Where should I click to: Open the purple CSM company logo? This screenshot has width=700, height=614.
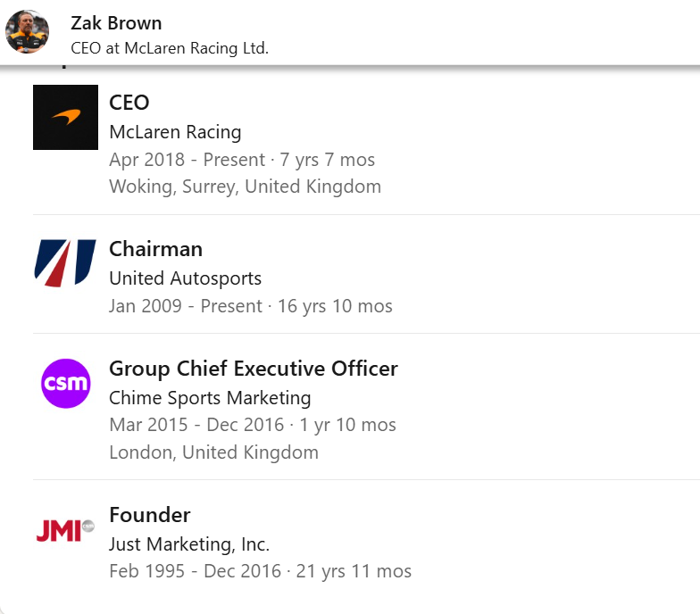(66, 384)
